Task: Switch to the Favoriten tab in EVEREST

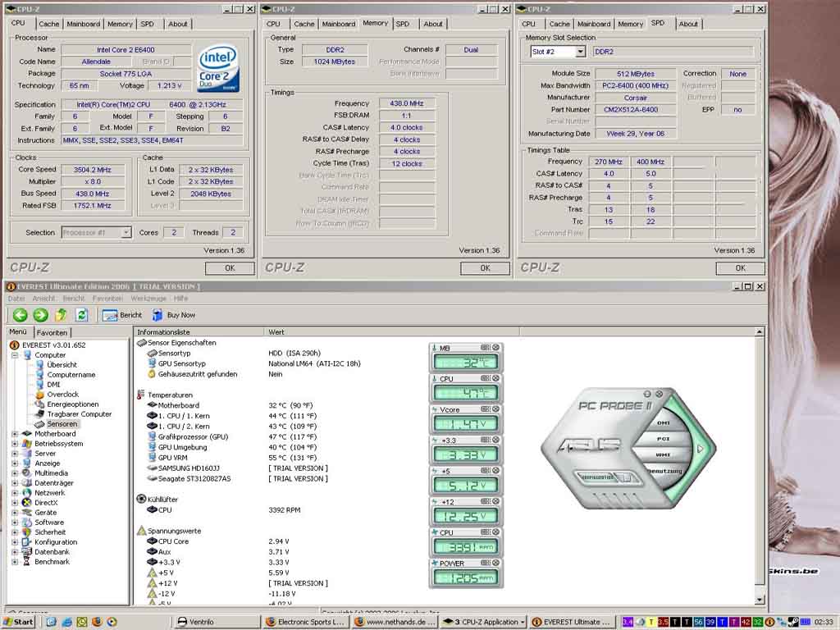Action: point(52,333)
